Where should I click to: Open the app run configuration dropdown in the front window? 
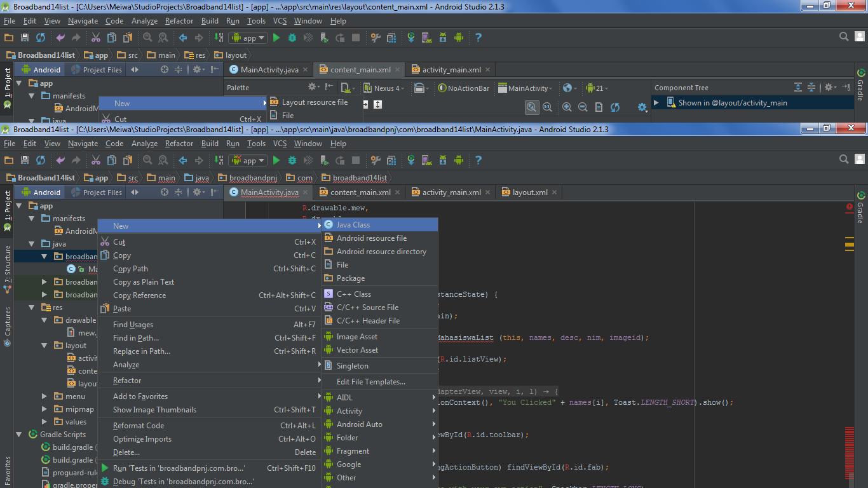[248, 161]
